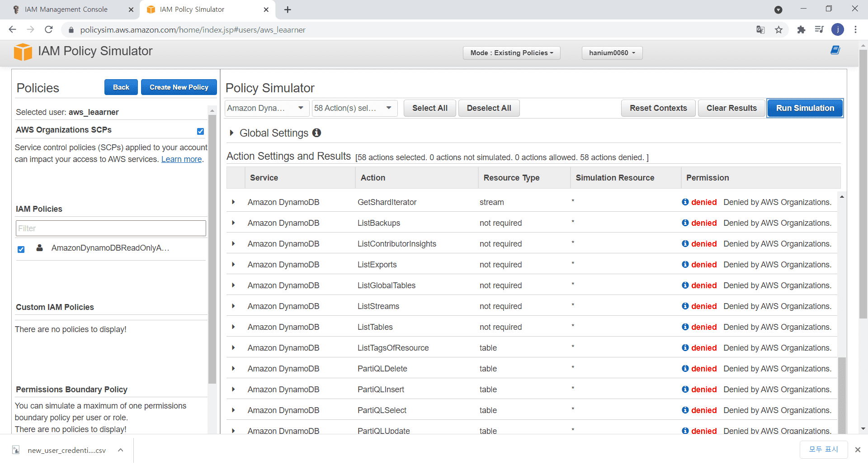The width and height of the screenshot is (868, 466).
Task: Expand the ListTagsOfResource result row
Action: [x=233, y=347]
